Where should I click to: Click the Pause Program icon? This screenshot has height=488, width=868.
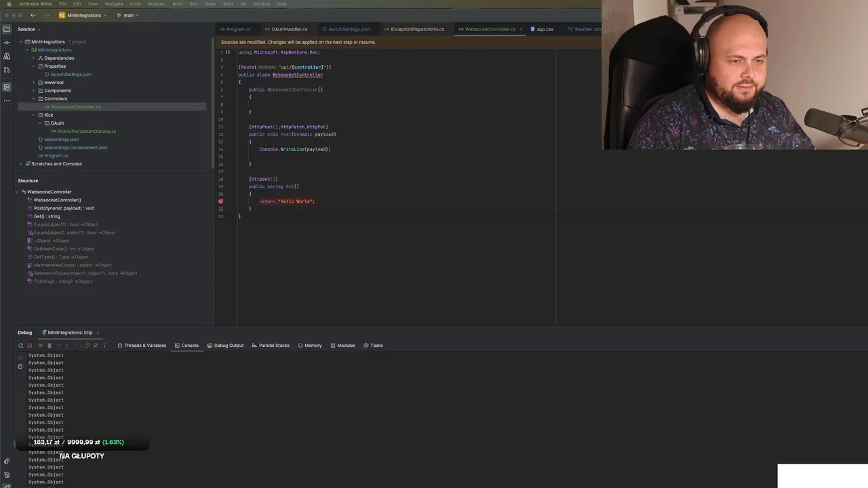(x=50, y=346)
